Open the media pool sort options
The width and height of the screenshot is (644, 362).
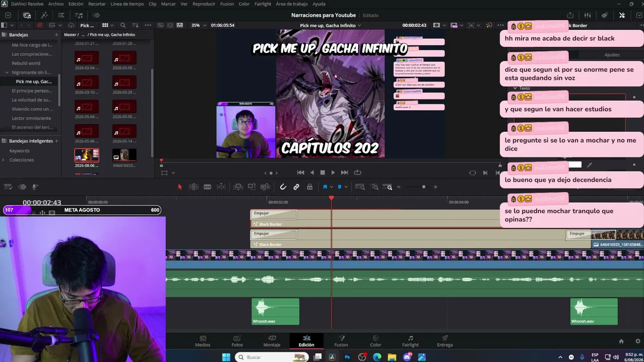click(135, 25)
